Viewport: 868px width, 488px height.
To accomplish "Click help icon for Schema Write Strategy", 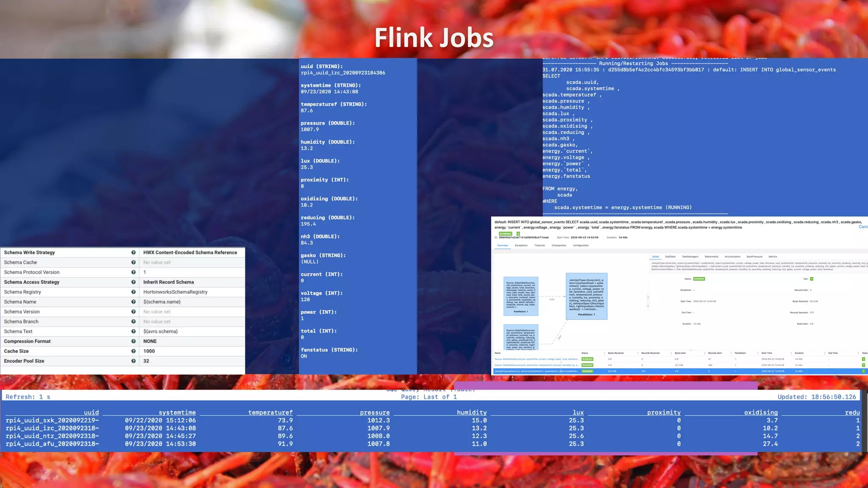I will pos(134,252).
